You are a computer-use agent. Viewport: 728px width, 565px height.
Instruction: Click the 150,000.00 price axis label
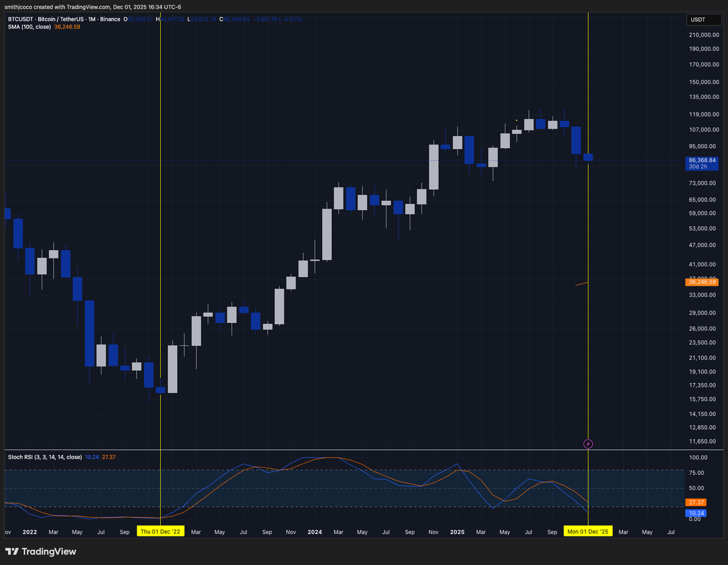coord(704,82)
